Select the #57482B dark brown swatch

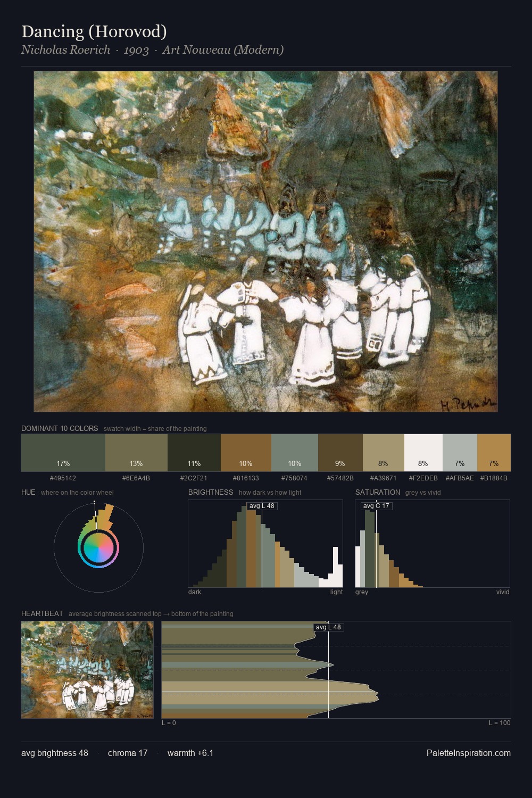point(340,453)
